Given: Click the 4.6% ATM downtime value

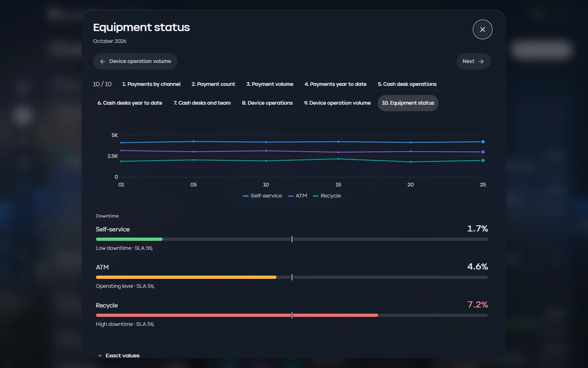Looking at the screenshot, I should (478, 267).
